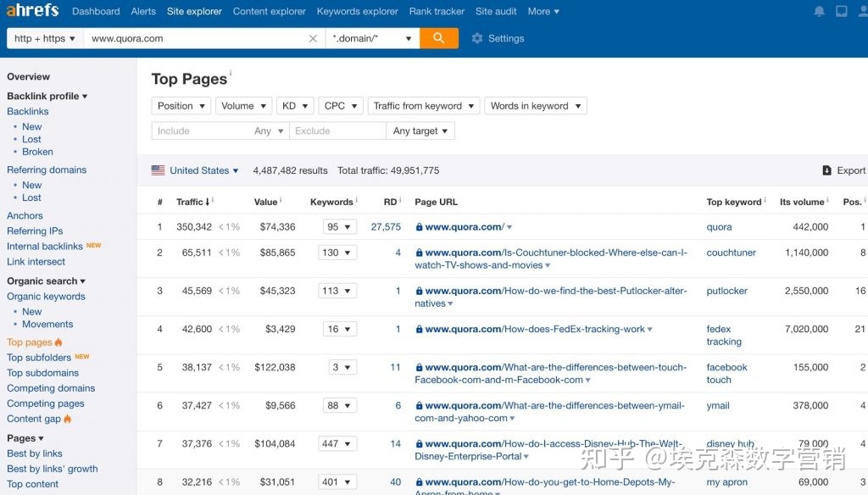Go to Content explorer

[269, 11]
